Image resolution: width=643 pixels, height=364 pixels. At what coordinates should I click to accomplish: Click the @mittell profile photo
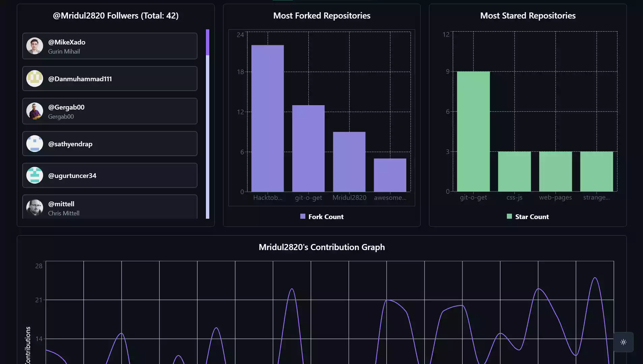pyautogui.click(x=35, y=207)
